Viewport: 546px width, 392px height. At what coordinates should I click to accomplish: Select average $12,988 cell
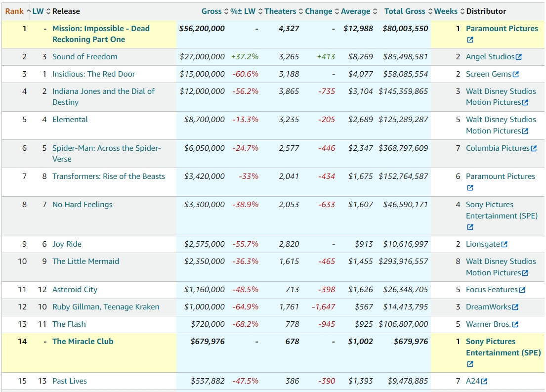coord(358,29)
